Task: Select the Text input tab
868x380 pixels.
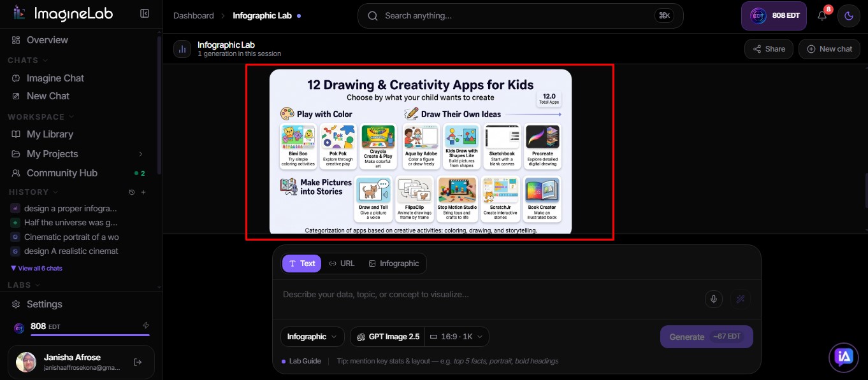Action: (x=302, y=264)
